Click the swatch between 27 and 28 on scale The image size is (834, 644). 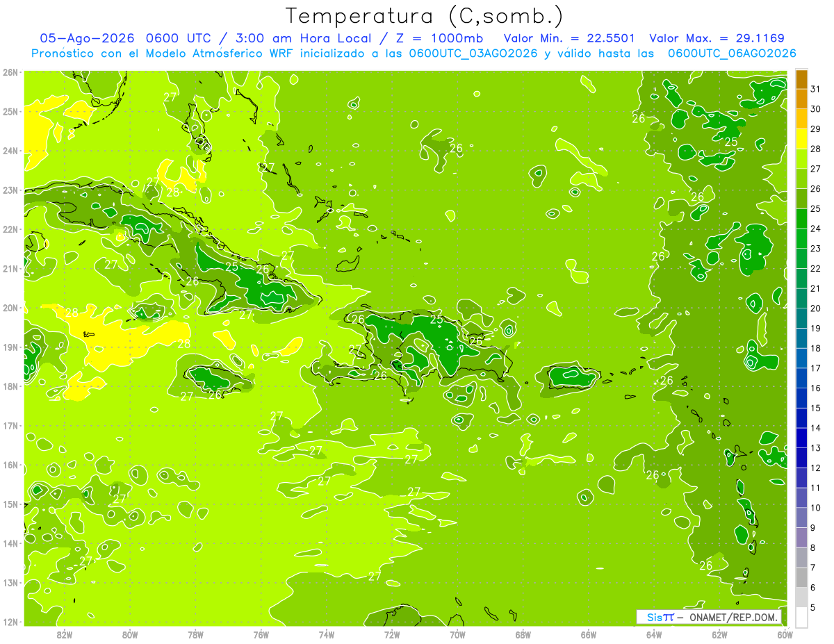coord(801,159)
